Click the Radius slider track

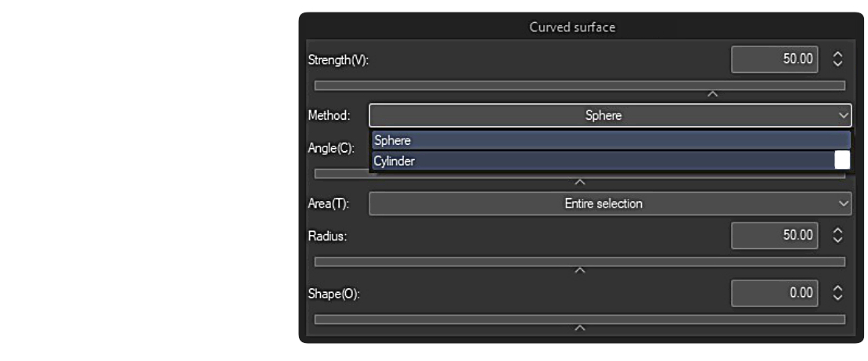579,261
